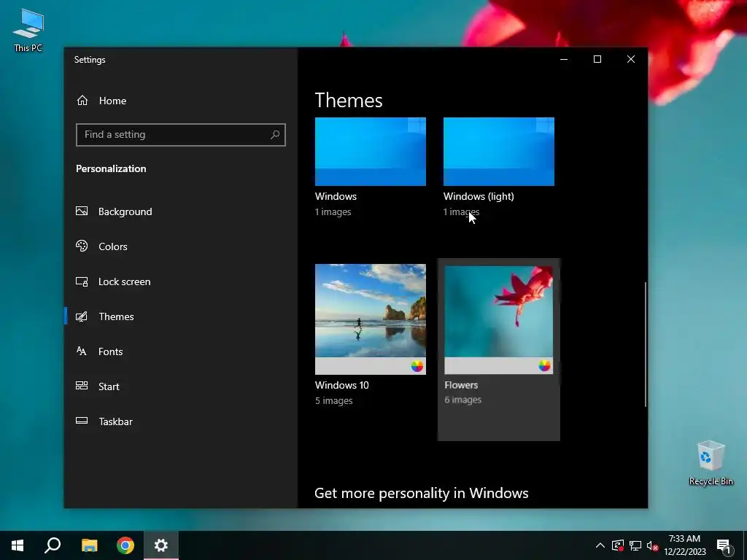Select the Recycle Bin desktop icon
747x560 pixels.
[x=711, y=463]
